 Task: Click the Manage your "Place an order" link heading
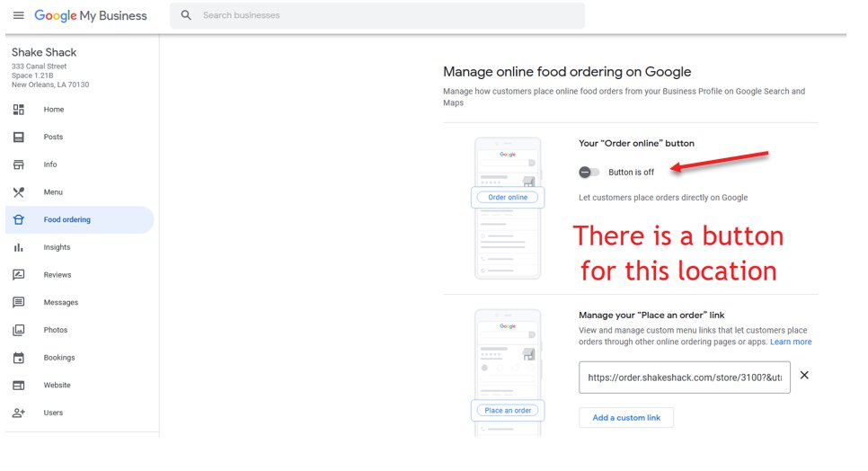tap(651, 315)
